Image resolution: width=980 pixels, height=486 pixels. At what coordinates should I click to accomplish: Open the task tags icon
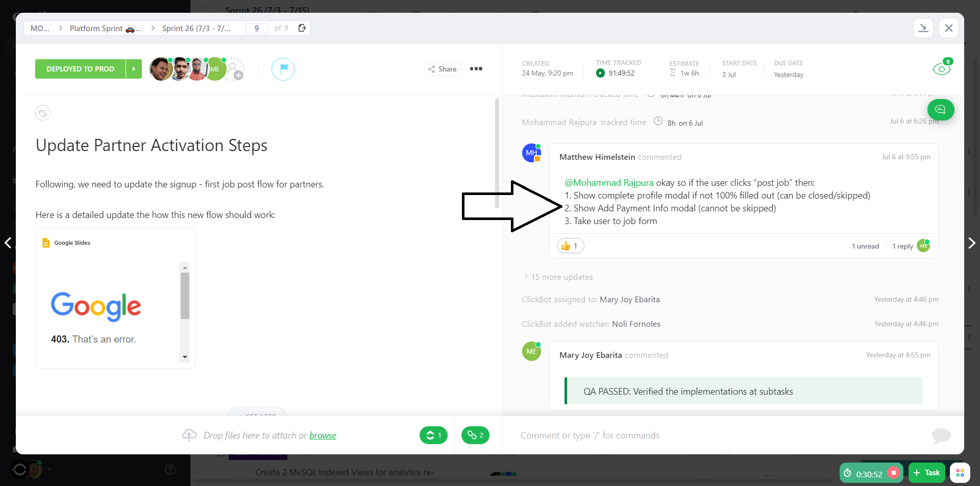pos(43,113)
